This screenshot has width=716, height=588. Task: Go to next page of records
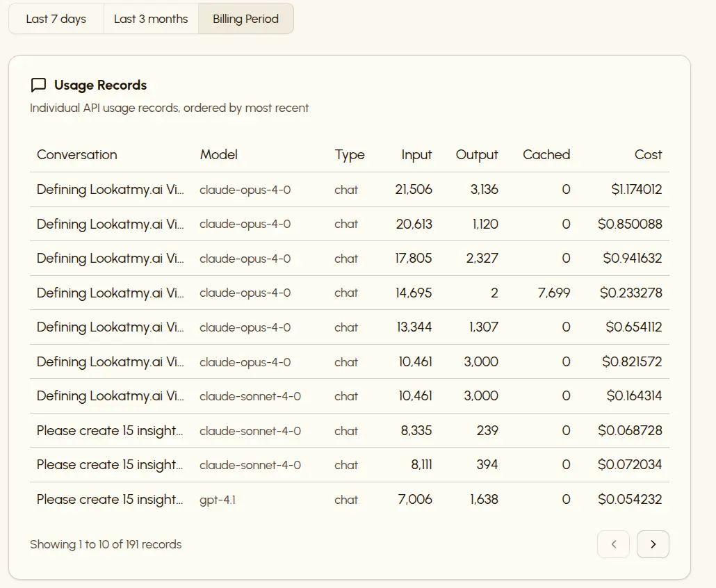[653, 544]
